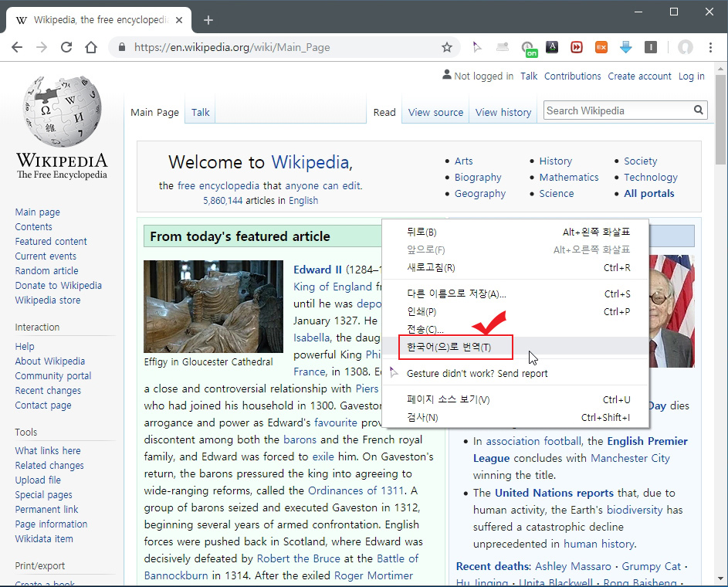Click the Create account link
728x587 pixels.
pos(639,76)
